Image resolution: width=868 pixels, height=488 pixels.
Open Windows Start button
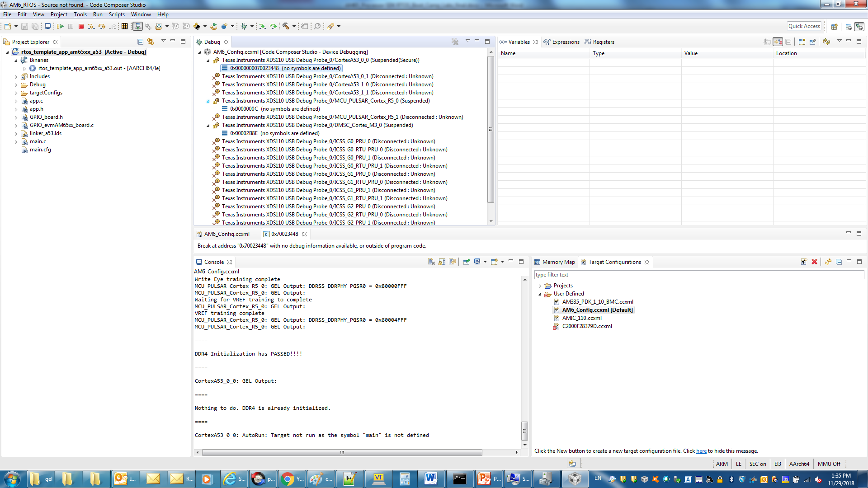coord(12,479)
